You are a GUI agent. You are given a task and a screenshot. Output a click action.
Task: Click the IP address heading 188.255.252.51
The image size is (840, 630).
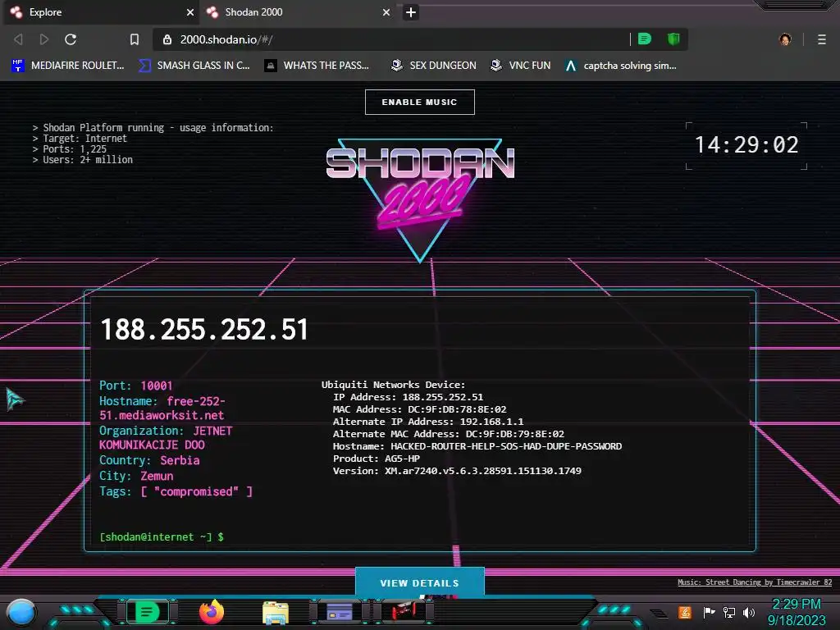click(x=204, y=330)
